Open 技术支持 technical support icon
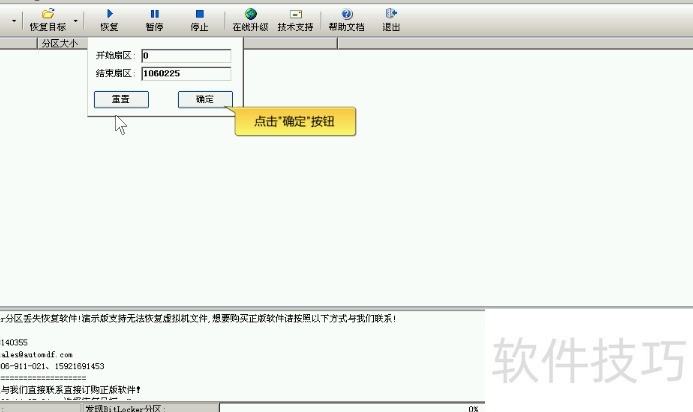Image resolution: width=693 pixels, height=412 pixels. 295,14
